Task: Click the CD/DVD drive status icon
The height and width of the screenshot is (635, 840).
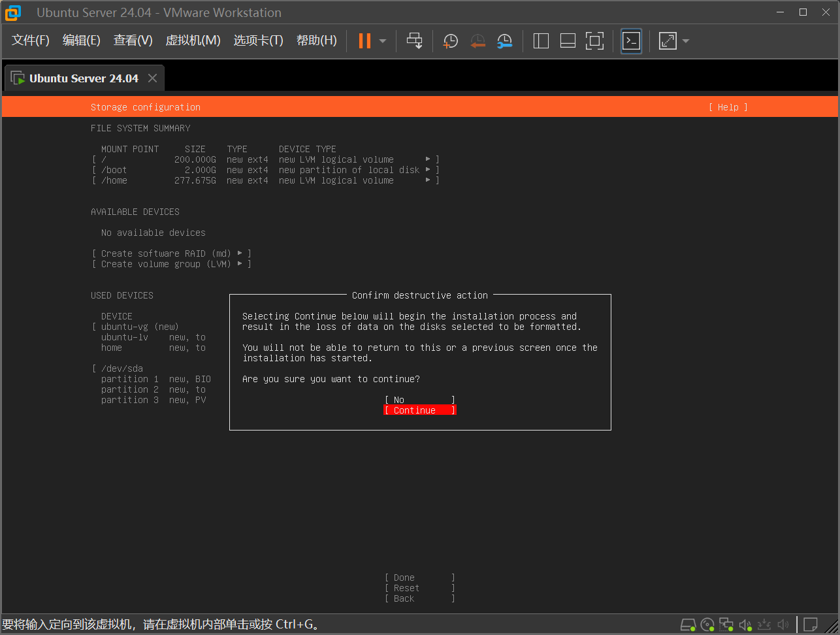Action: [707, 625]
